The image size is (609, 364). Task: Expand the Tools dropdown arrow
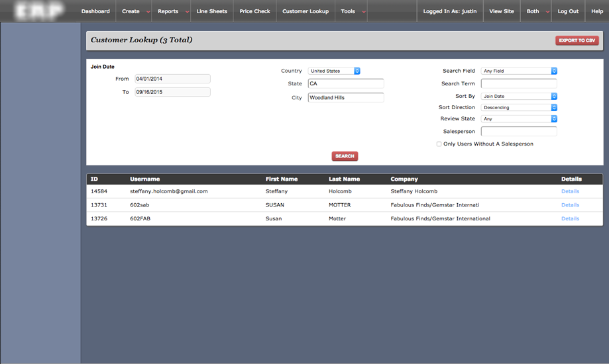tap(364, 12)
